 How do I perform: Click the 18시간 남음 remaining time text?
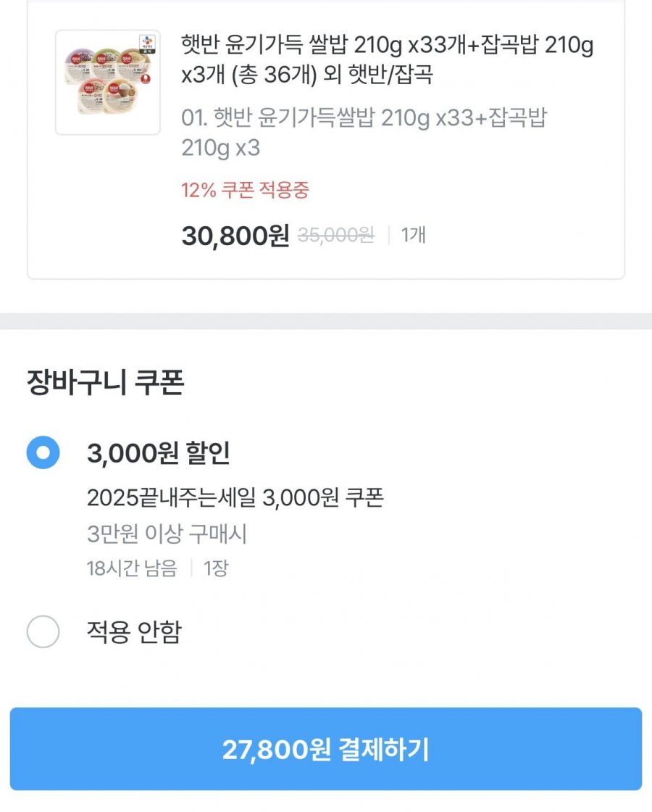click(132, 568)
